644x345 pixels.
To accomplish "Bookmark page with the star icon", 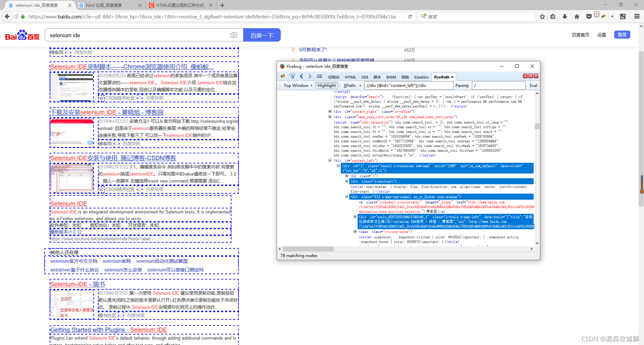I will [x=542, y=16].
